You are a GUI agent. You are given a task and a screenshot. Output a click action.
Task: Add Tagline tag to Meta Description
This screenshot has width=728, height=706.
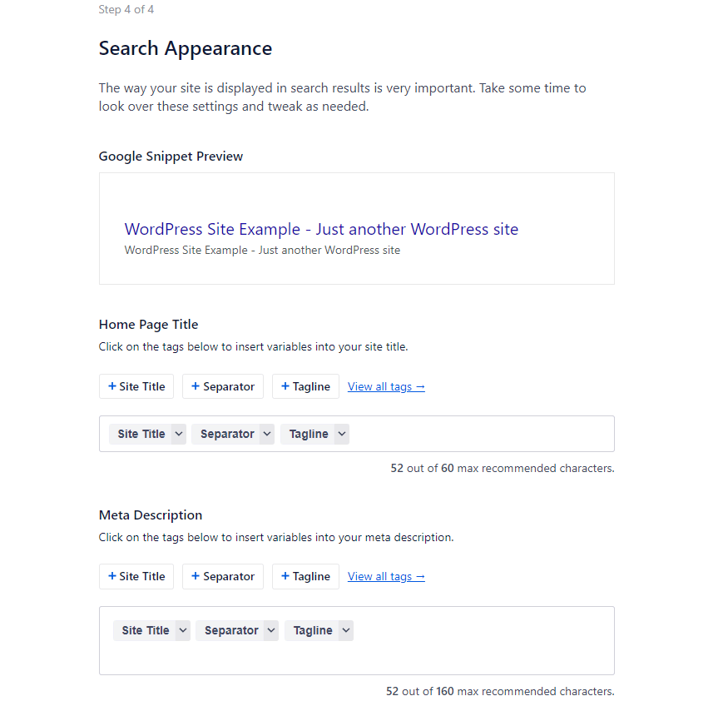coord(305,576)
